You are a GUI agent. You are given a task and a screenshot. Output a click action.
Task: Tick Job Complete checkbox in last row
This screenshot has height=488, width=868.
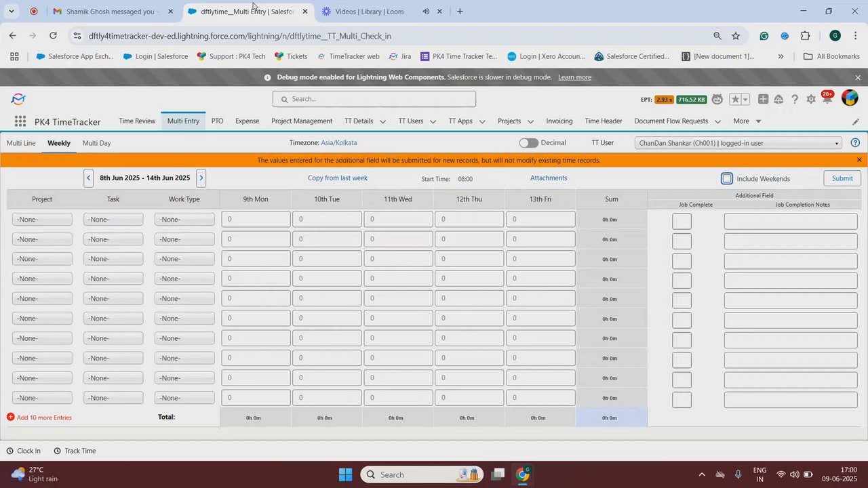click(x=682, y=400)
